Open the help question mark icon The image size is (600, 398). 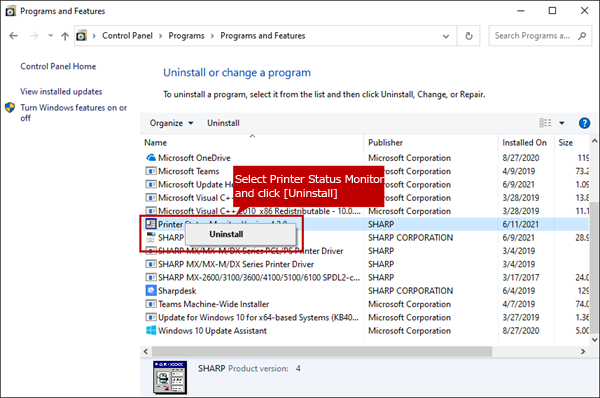pos(584,123)
